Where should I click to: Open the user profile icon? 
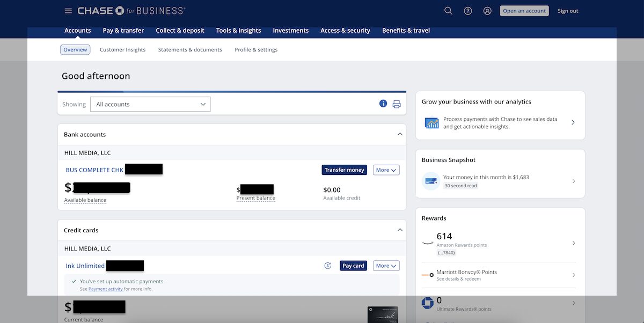487,11
